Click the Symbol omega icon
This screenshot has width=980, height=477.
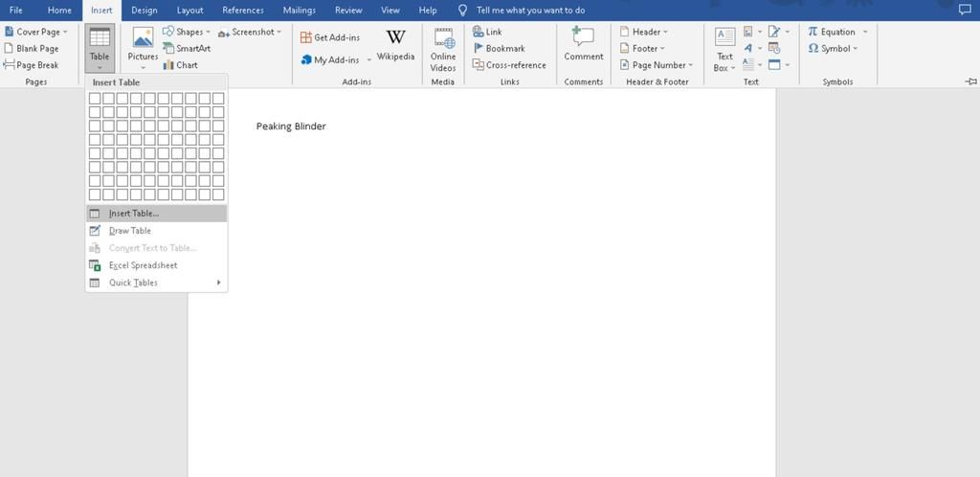pos(813,48)
